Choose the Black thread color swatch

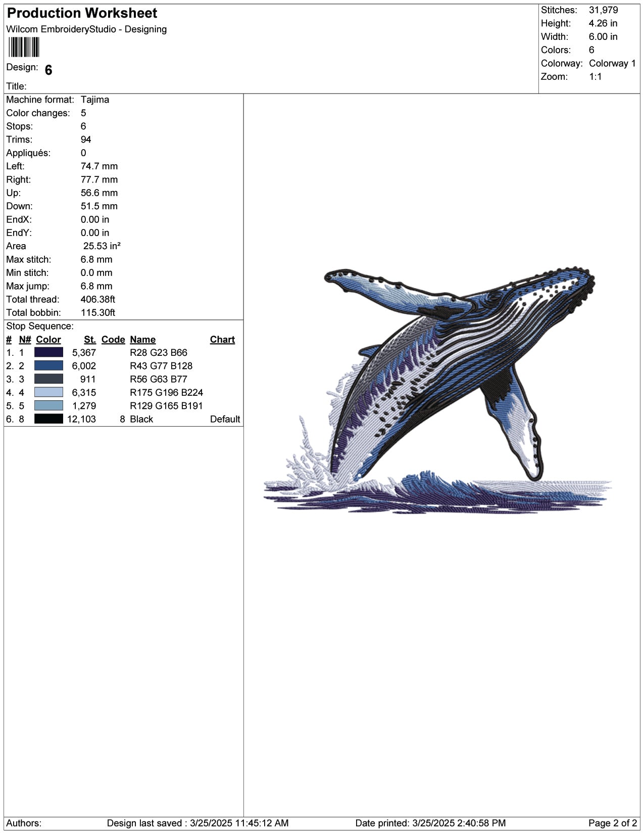[48, 419]
